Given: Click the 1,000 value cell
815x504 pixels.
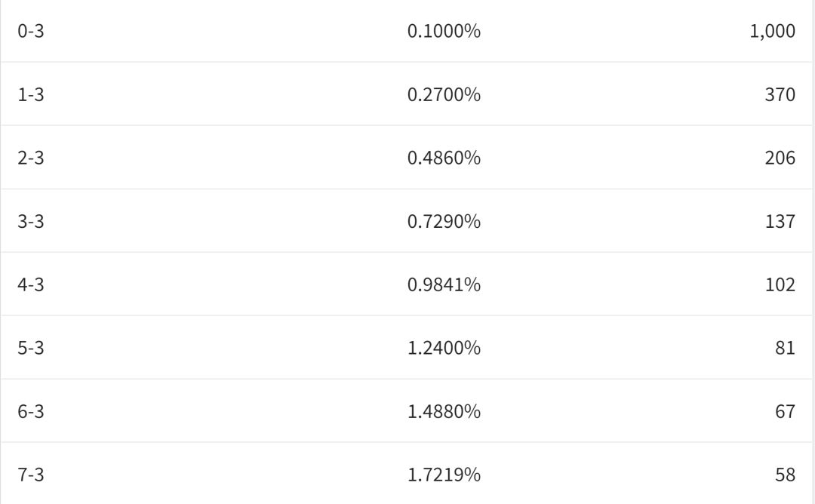Looking at the screenshot, I should pyautogui.click(x=773, y=31).
